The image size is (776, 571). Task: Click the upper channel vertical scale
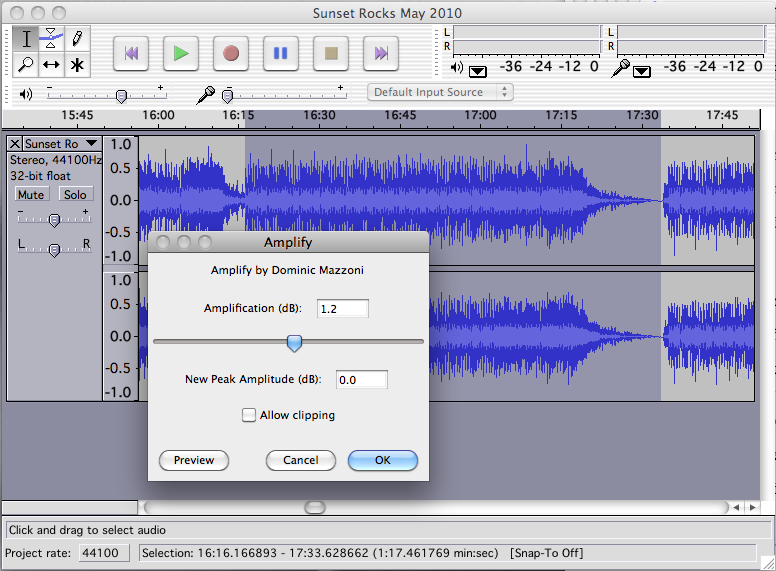click(120, 200)
